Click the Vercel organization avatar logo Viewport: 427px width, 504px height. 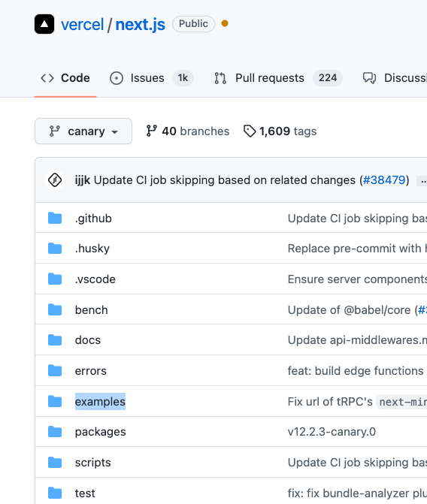44,24
